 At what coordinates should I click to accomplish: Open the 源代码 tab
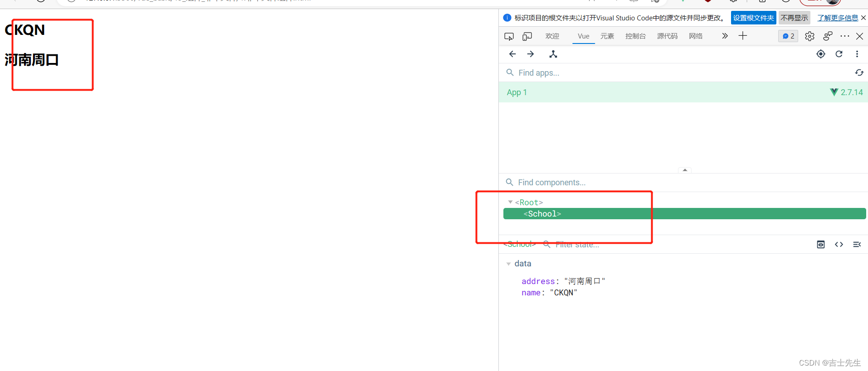[667, 36]
